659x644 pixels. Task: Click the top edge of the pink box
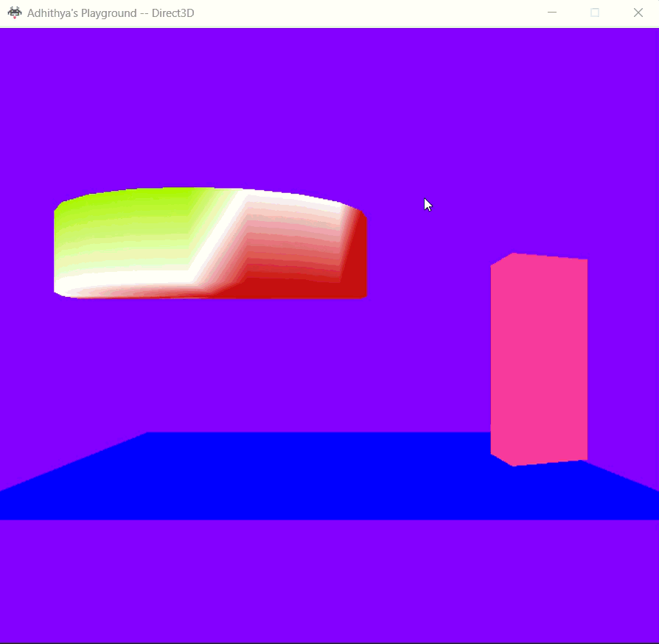pos(549,256)
